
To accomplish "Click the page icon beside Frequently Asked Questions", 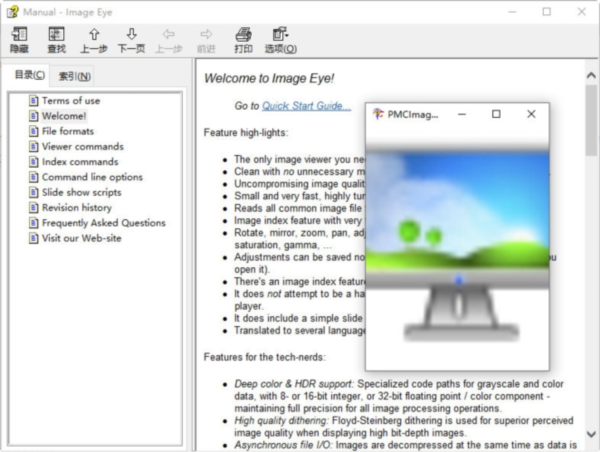I will (x=34, y=223).
